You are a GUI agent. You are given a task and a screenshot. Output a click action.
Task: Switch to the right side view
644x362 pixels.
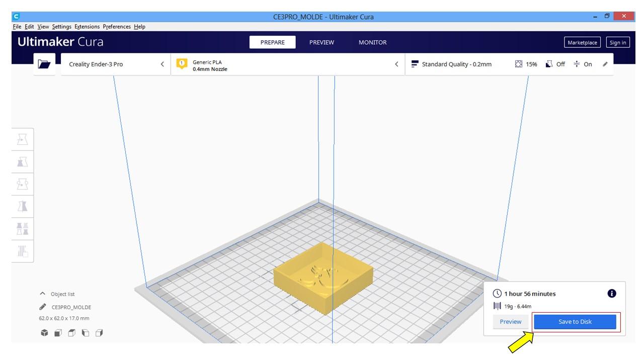pyautogui.click(x=99, y=333)
